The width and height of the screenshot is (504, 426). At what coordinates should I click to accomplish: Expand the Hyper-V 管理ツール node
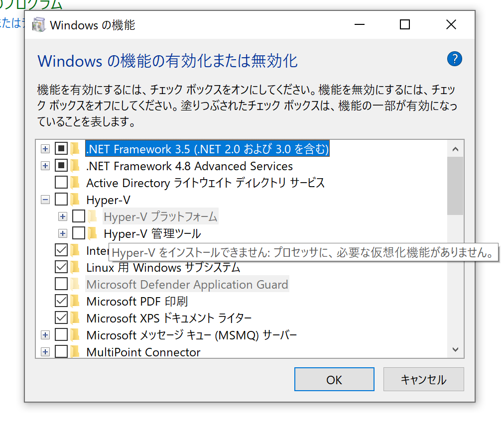click(63, 233)
